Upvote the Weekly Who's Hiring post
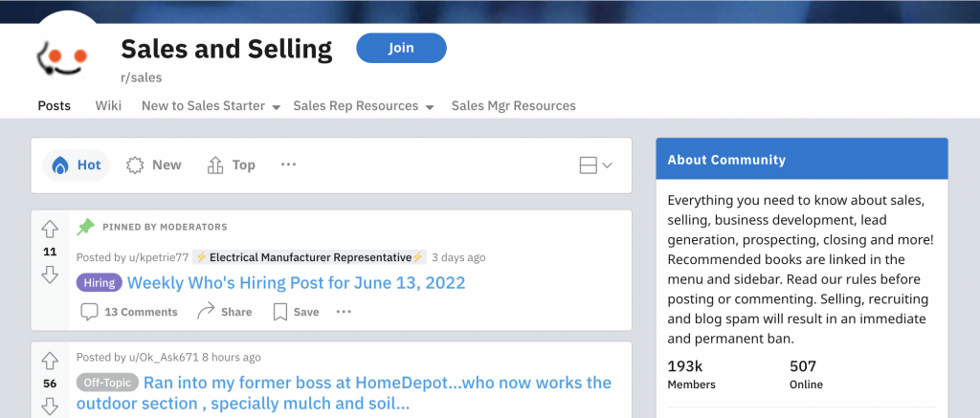 coord(50,230)
